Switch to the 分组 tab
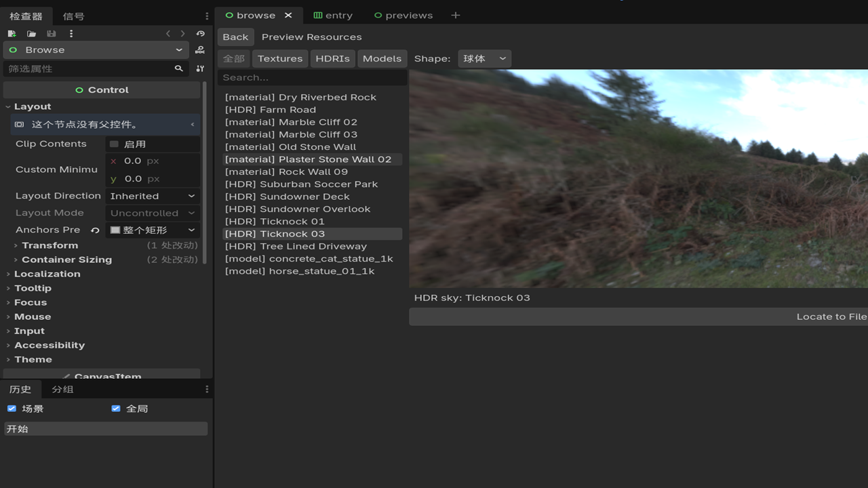 tap(62, 389)
